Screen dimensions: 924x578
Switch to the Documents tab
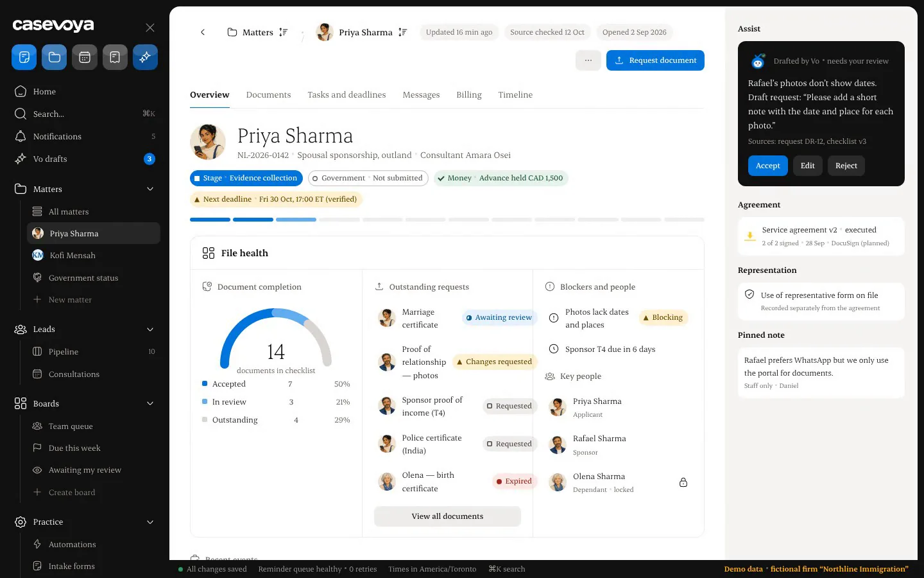[268, 95]
